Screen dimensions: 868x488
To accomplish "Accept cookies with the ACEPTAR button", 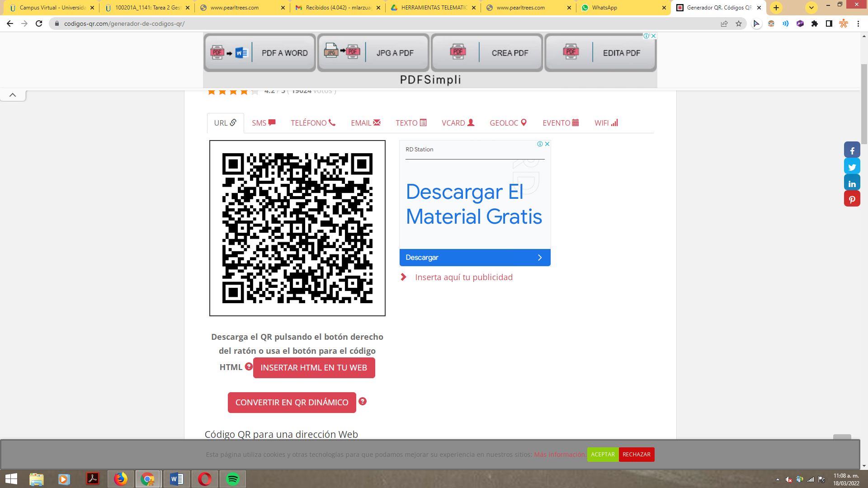I will coord(602,454).
